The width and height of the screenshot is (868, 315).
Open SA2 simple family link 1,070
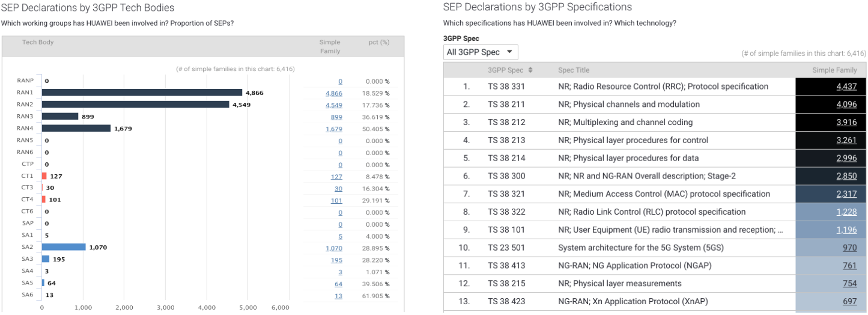coord(334,248)
